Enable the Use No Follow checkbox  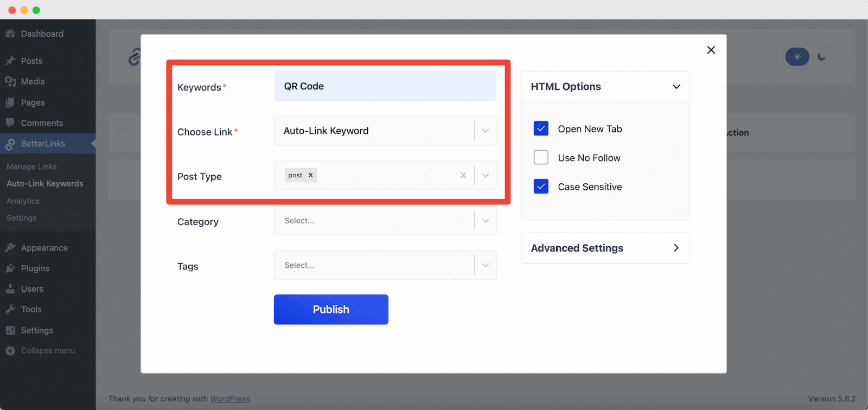(x=541, y=157)
